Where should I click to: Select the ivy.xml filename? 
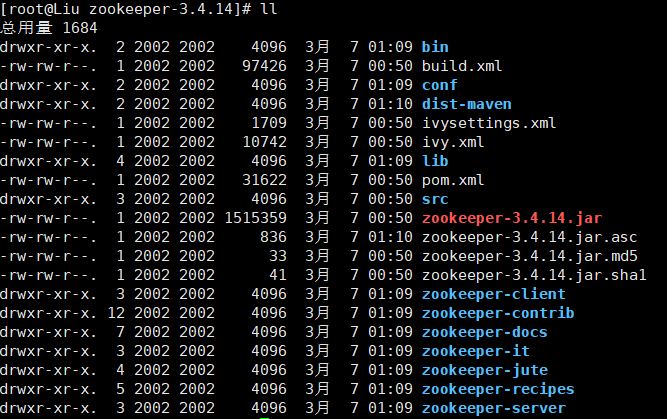click(453, 142)
